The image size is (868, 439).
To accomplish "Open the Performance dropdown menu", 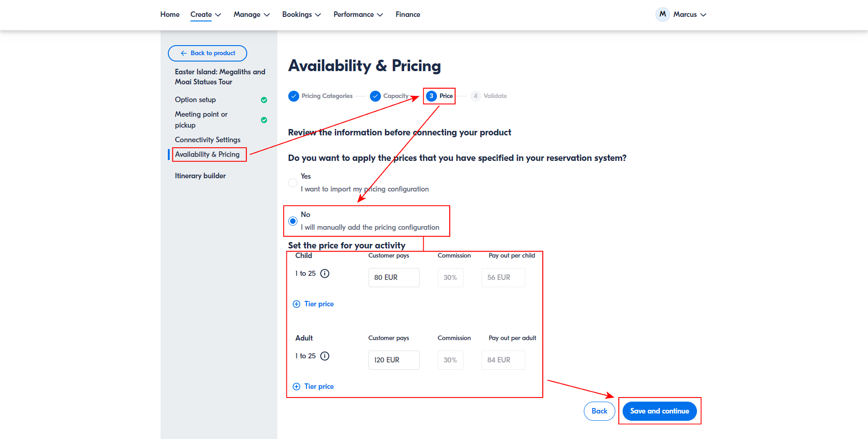I will point(358,15).
